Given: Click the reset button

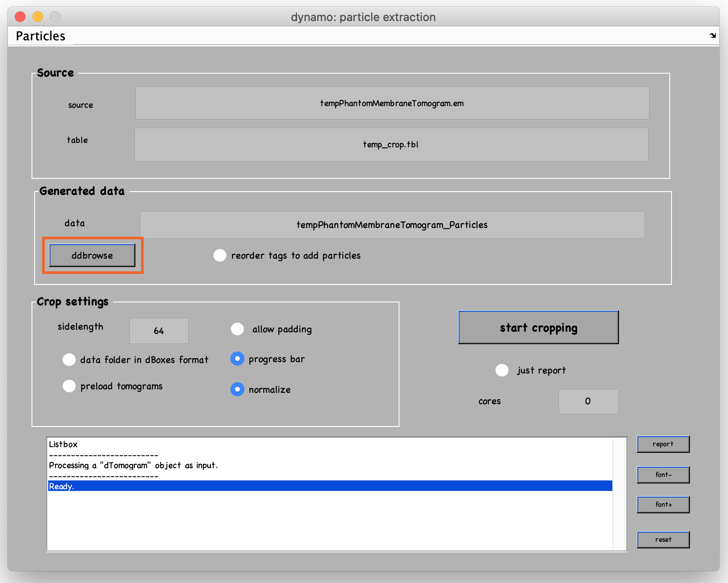Looking at the screenshot, I should [x=663, y=540].
